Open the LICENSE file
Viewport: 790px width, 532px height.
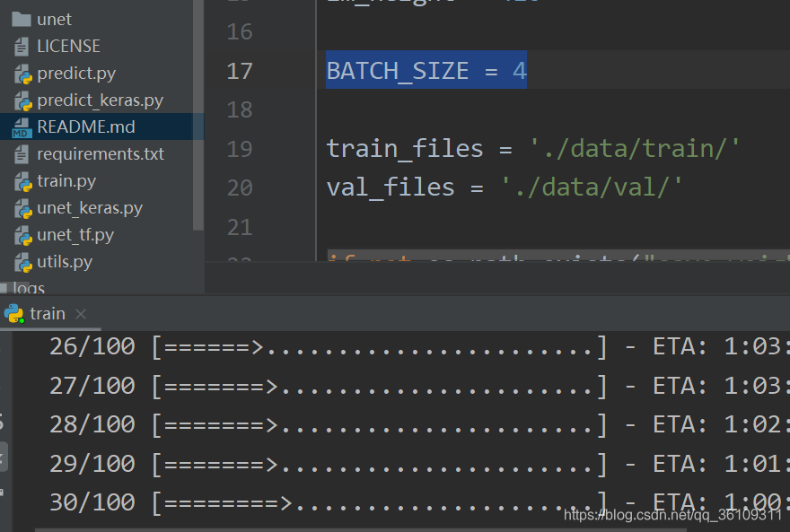pos(68,47)
